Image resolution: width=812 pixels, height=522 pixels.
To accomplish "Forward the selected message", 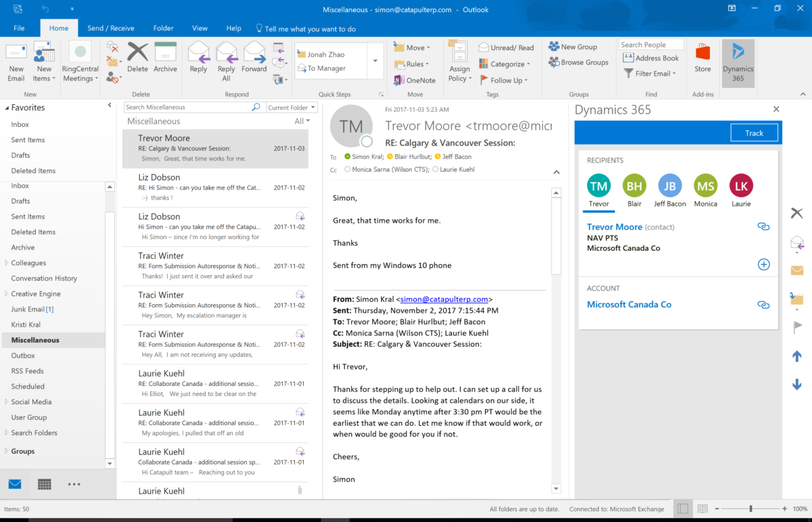I will coord(254,58).
